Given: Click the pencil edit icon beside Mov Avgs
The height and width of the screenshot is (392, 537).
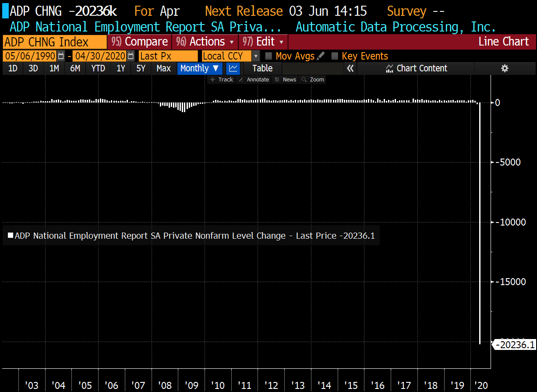Looking at the screenshot, I should click(x=321, y=56).
